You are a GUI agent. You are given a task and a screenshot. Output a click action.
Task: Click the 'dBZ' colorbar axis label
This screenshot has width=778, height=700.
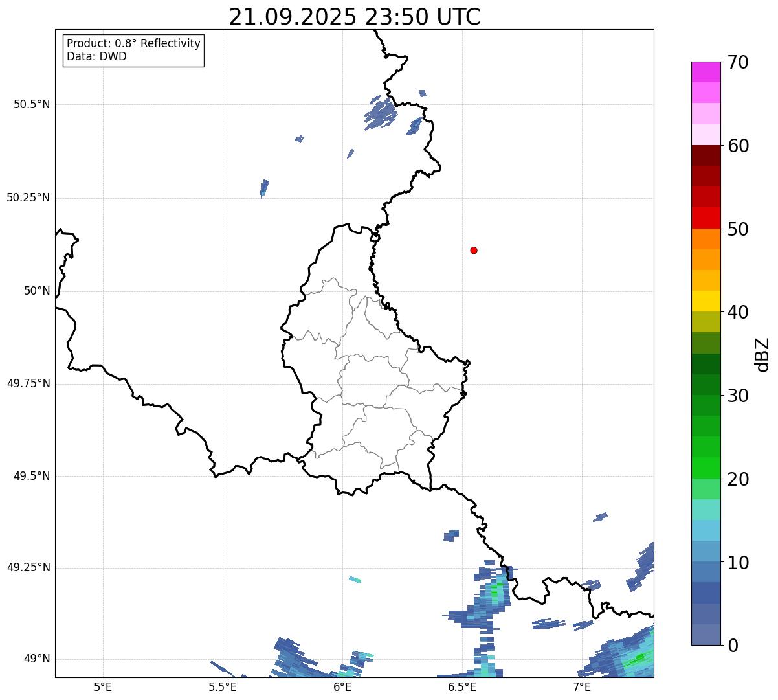(762, 354)
